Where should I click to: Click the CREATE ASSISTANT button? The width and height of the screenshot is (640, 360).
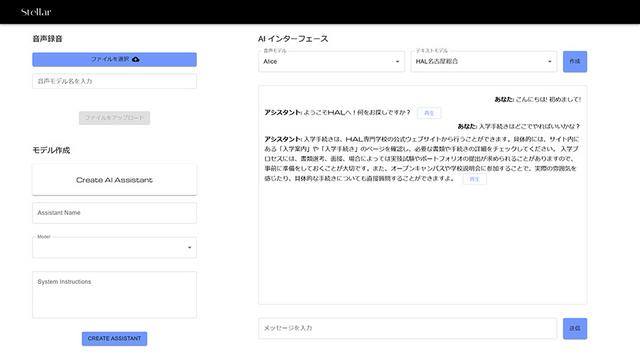pyautogui.click(x=114, y=338)
